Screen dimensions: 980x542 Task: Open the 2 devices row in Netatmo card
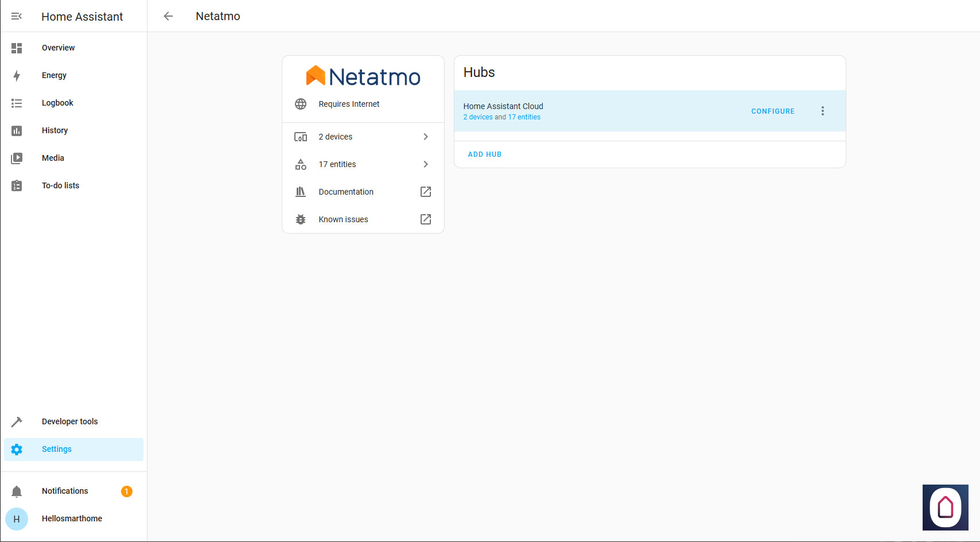click(363, 137)
